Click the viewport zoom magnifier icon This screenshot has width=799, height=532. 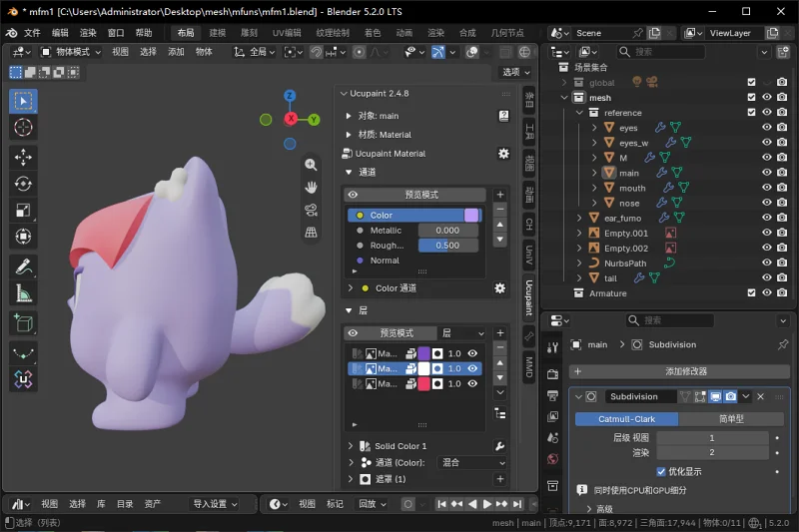coord(311,165)
